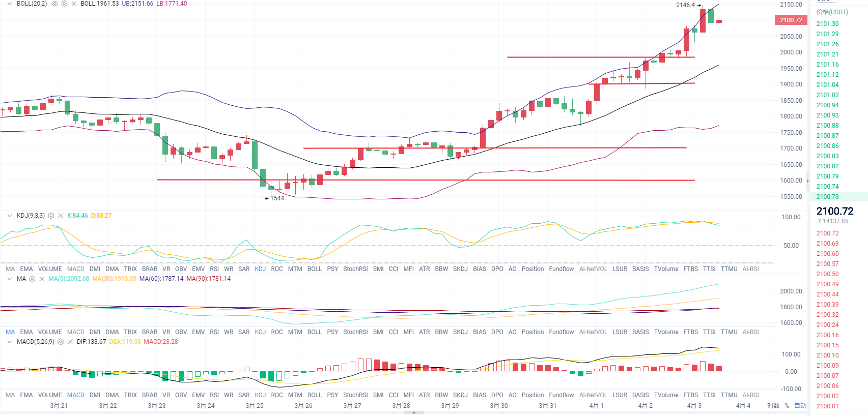Viewport: 868px width, 417px height.
Task: Enable logarithmic scale 对数 option
Action: pos(773,406)
